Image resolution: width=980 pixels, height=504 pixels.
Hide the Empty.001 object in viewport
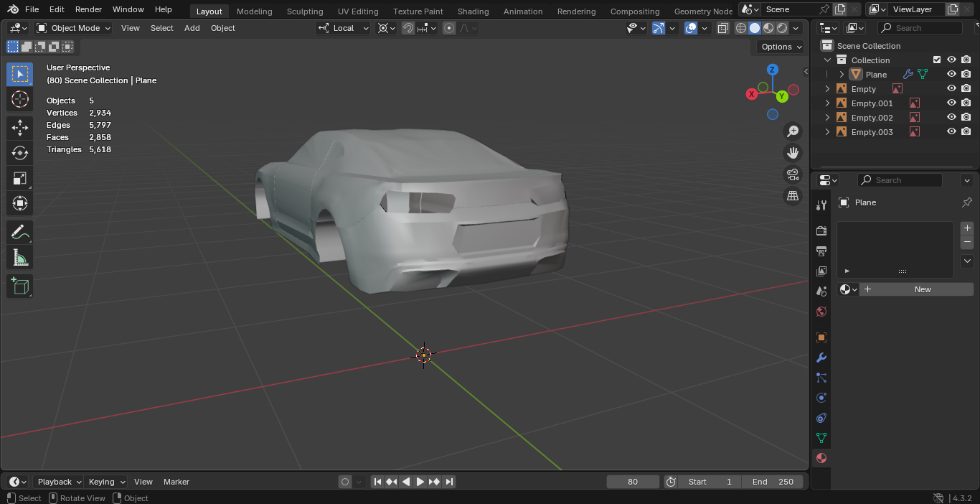coord(951,103)
